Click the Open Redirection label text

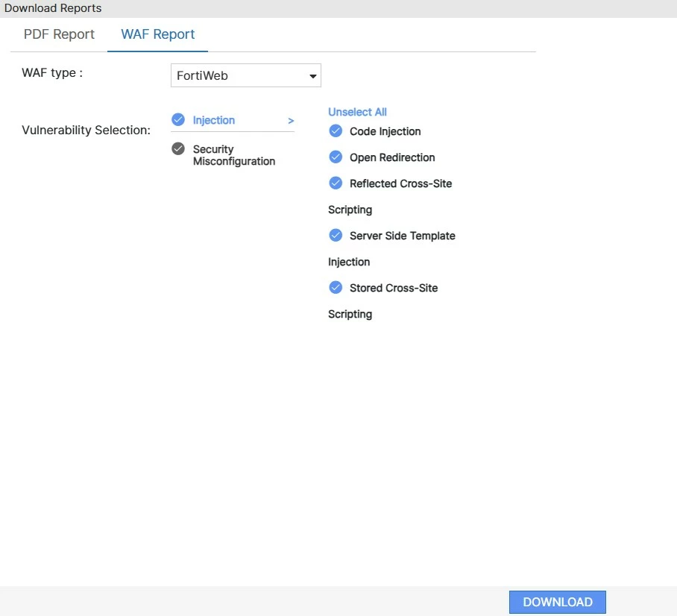point(392,157)
